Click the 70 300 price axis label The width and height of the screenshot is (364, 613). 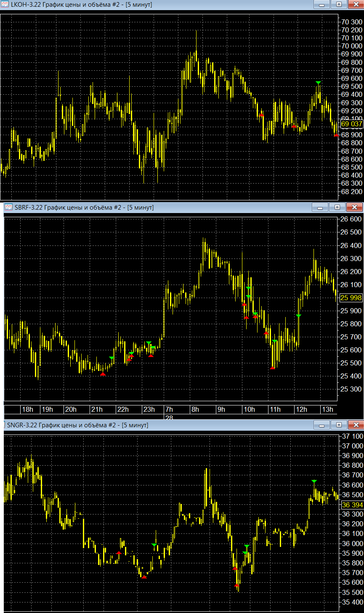[352, 21]
